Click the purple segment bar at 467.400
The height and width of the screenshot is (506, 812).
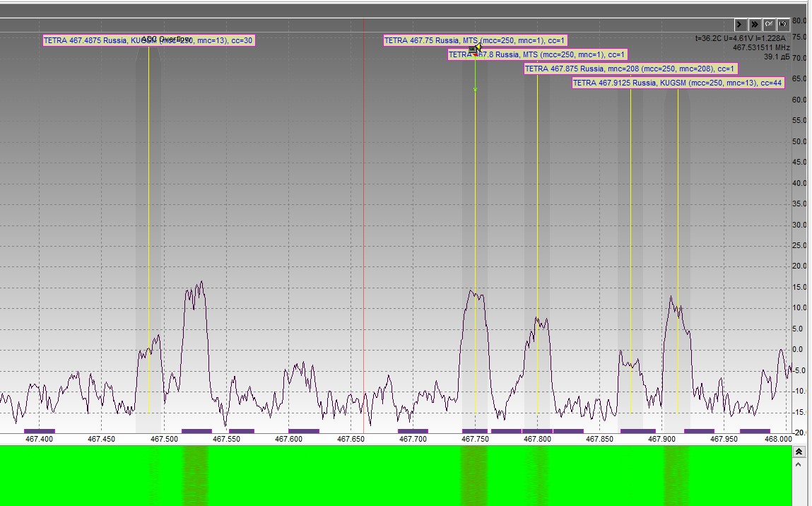pyautogui.click(x=40, y=431)
